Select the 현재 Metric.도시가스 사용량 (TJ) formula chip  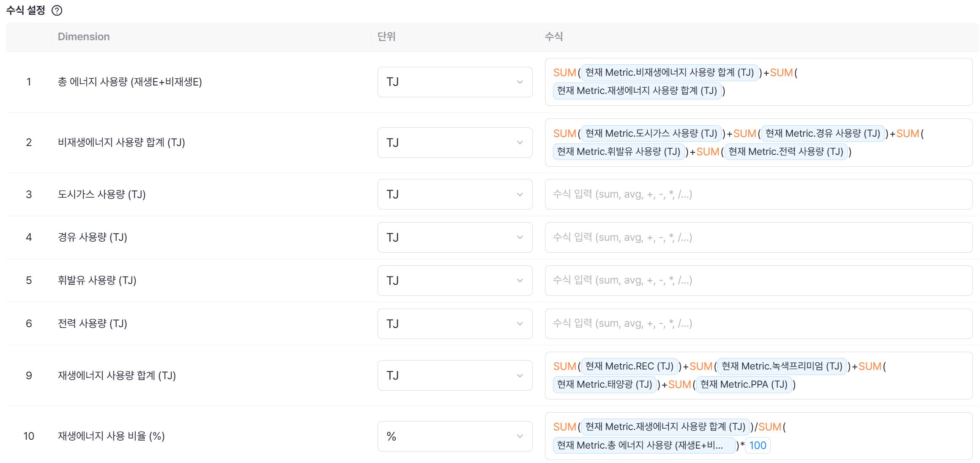(651, 134)
